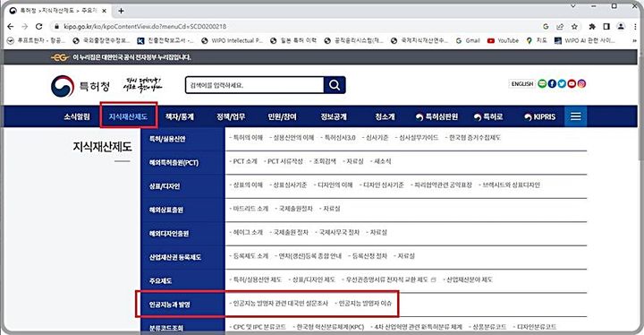Select the 해외상표출원 category
The height and width of the screenshot is (335, 644).
(182, 210)
